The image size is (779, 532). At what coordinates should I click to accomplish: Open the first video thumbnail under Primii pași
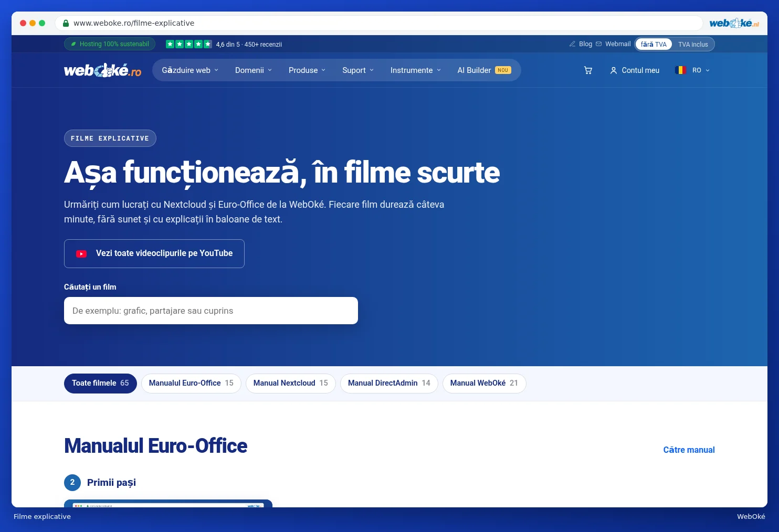[x=168, y=504]
